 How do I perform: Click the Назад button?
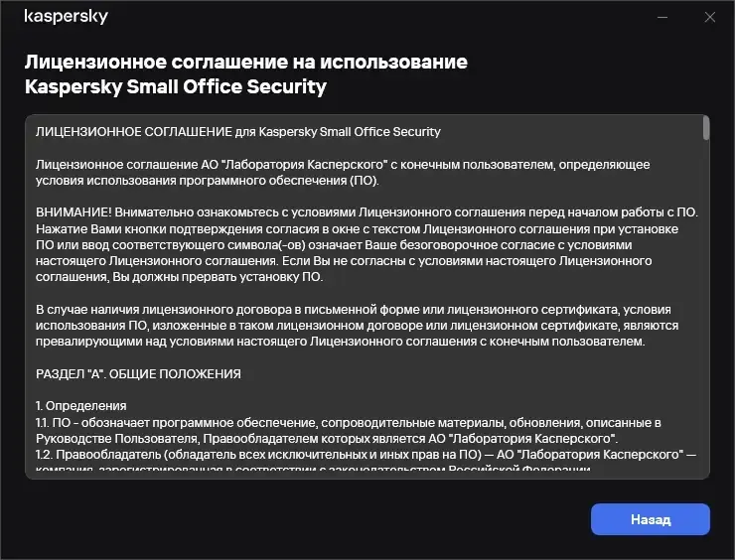(x=650, y=519)
